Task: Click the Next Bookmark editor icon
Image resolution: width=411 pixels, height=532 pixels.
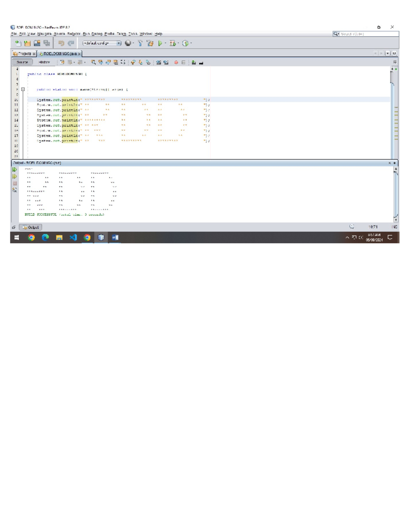Action: [x=141, y=62]
